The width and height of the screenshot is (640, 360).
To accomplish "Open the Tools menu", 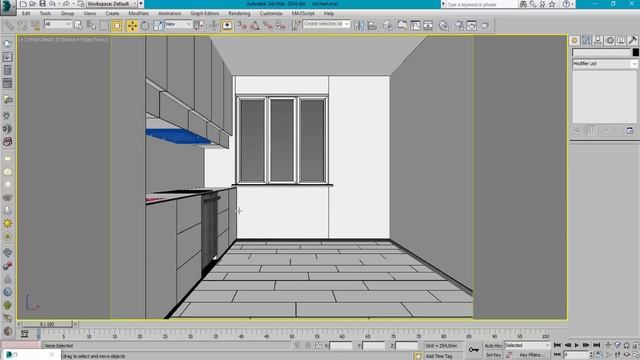I will click(x=45, y=13).
